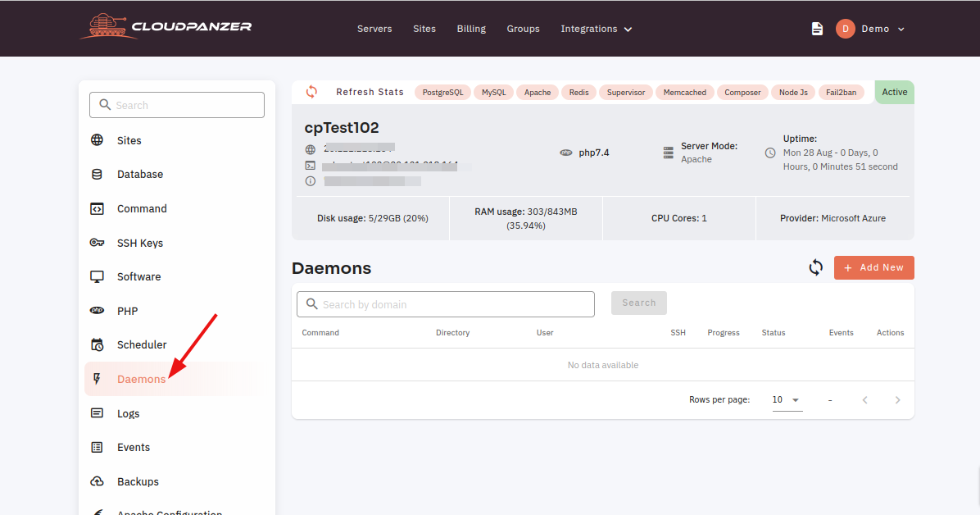The height and width of the screenshot is (515, 980).
Task: Focus the Search by domain field
Action: click(446, 304)
